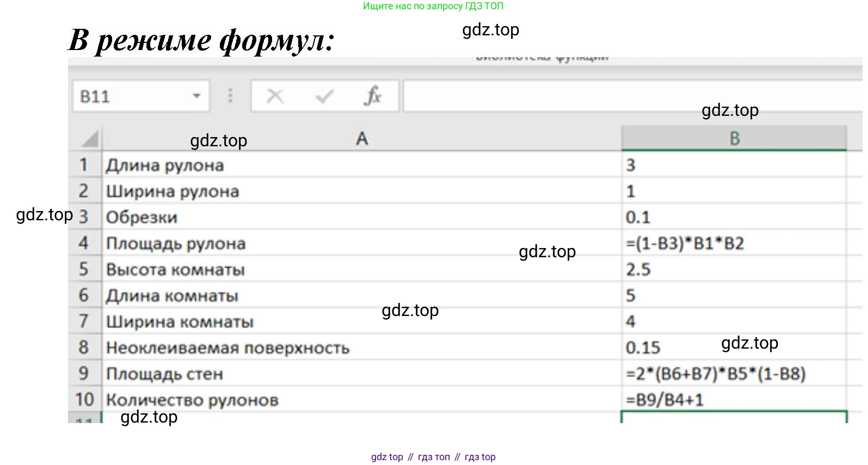The width and height of the screenshot is (868, 465).
Task: Click the selected empty cell B11
Action: pos(734,417)
